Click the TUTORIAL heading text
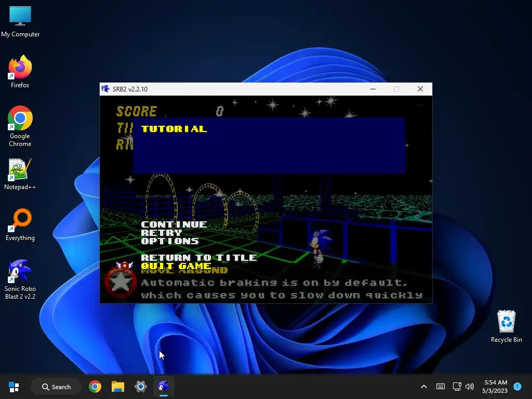Image resolution: width=532 pixels, height=399 pixels. tap(174, 129)
